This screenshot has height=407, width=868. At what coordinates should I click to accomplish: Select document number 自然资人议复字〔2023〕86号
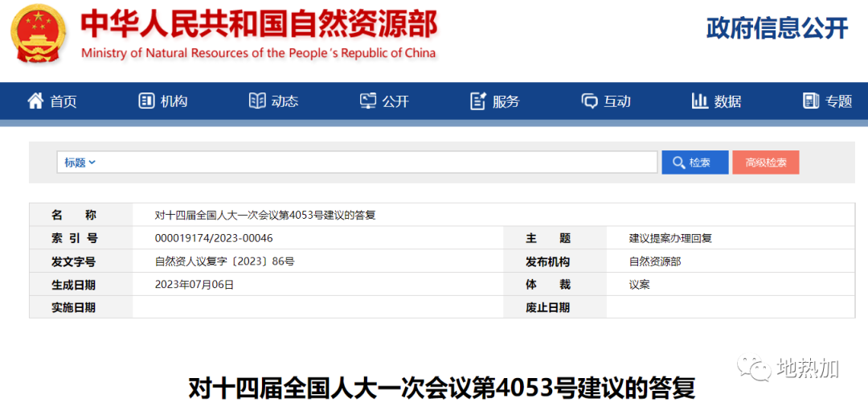[224, 261]
